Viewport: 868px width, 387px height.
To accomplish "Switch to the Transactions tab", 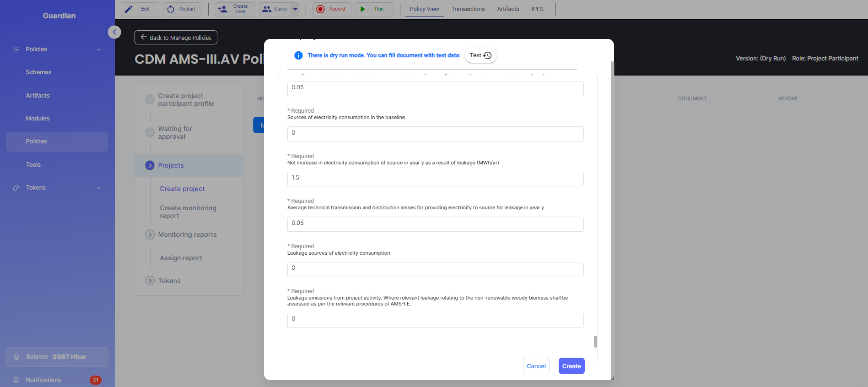I will coord(468,9).
